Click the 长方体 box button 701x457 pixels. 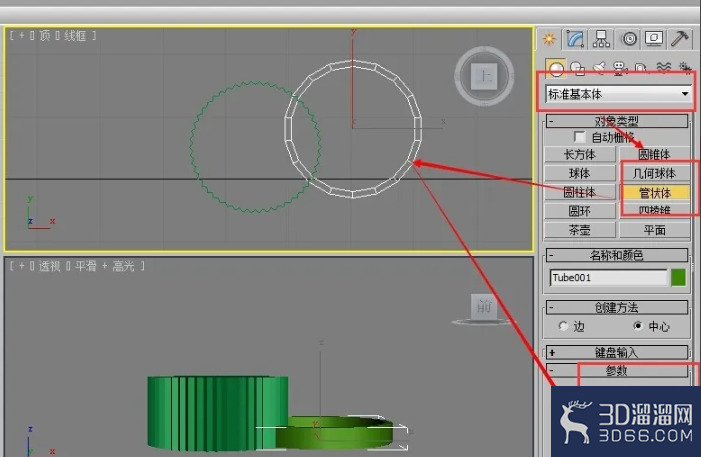[580, 155]
